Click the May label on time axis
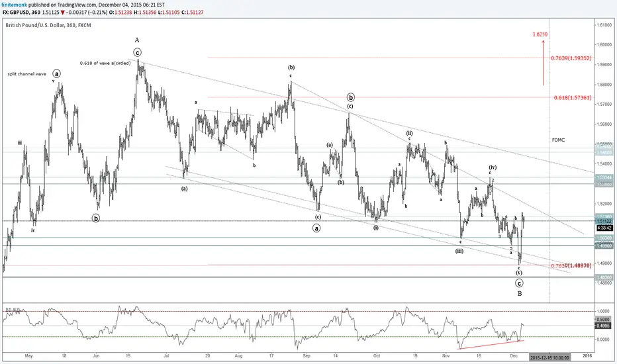This screenshot has width=617, height=364. [28, 356]
